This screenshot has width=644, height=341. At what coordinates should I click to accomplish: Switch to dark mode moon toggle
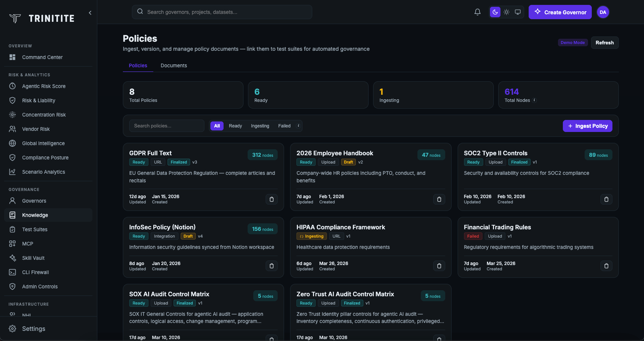495,12
